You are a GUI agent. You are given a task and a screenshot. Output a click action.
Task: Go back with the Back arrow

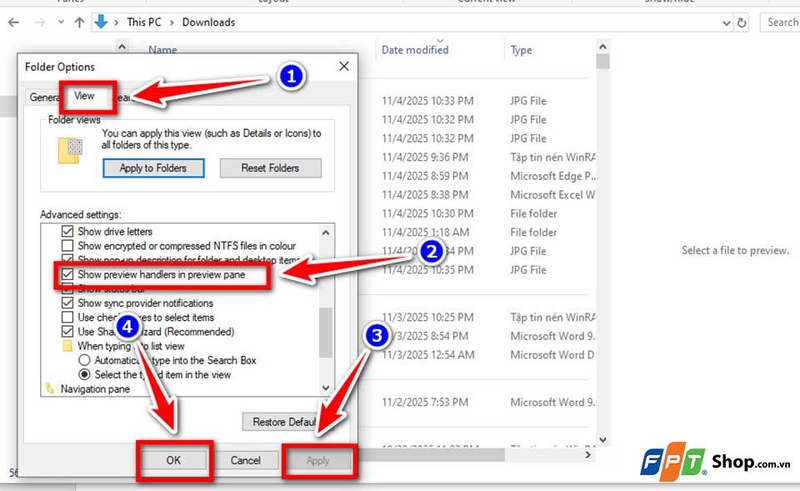(14, 22)
